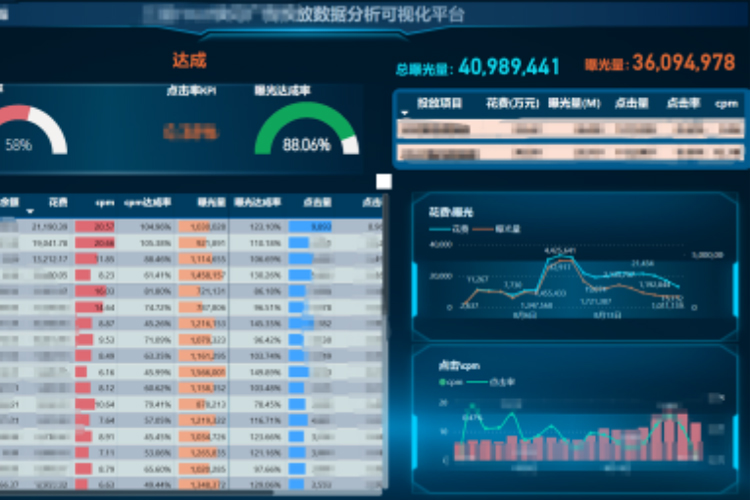This screenshot has height=500, width=750.
Task: Click the cpm cell 9.53
Action: tap(106, 340)
